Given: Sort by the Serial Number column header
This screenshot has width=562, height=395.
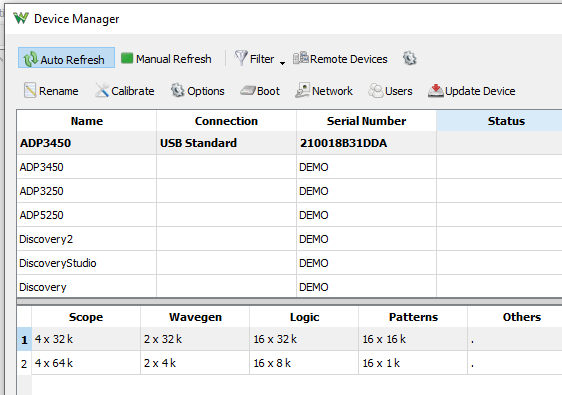Looking at the screenshot, I should 366,121.
